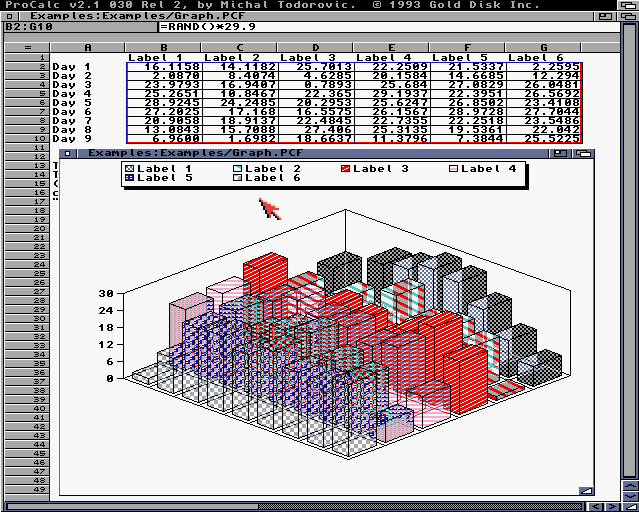Viewport: 639px width, 512px height.
Task: Click the horizontal scroll left arrow
Action: pyautogui.click(x=596, y=507)
